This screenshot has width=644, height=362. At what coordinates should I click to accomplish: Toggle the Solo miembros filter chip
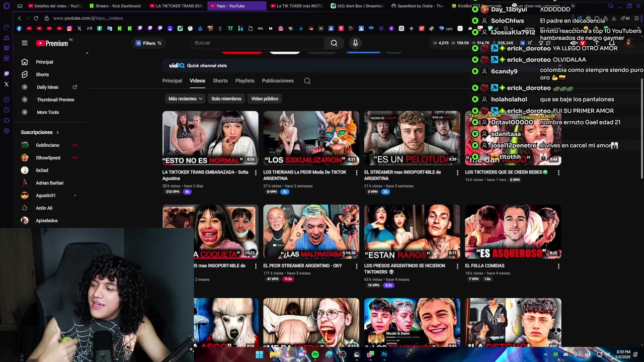coord(226,99)
